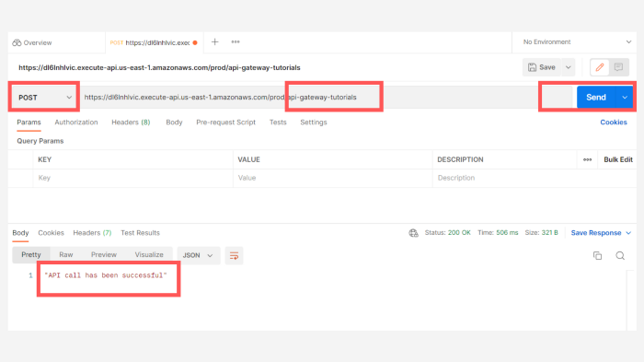This screenshot has height=362, width=644.
Task: Click the Description input cell
Action: coord(534,178)
